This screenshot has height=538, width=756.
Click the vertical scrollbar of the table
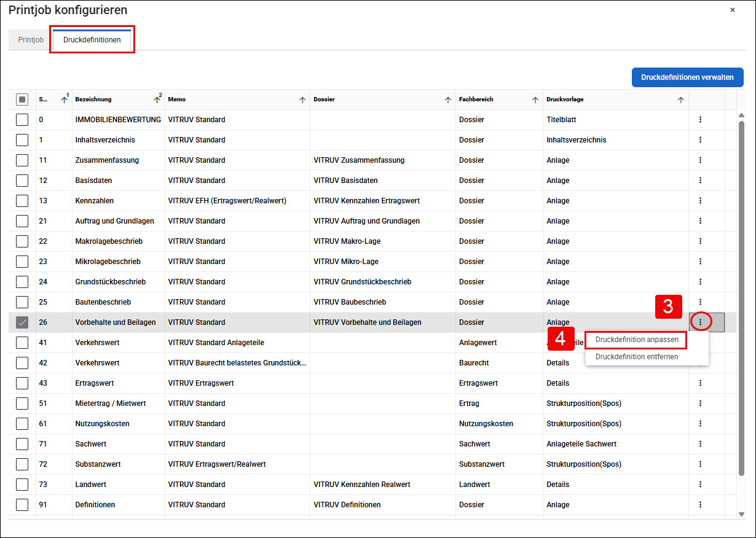741,298
